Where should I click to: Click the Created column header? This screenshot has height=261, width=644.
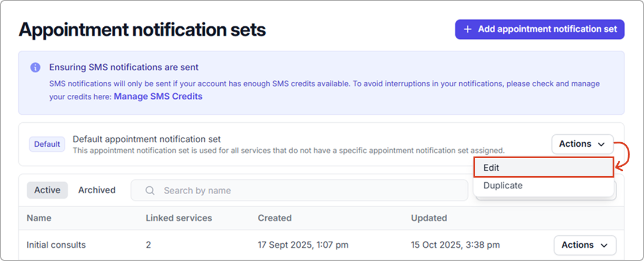click(x=274, y=218)
